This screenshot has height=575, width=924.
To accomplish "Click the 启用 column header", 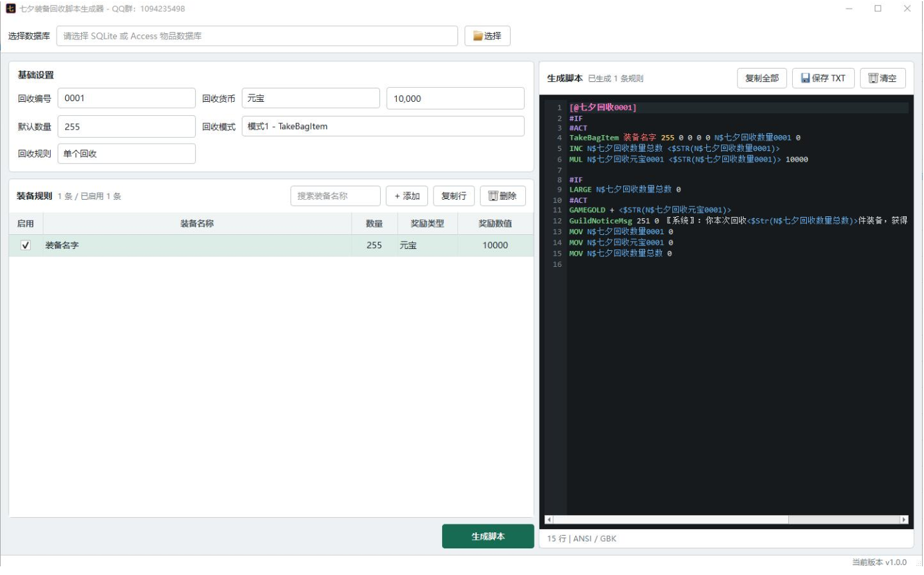I will pyautogui.click(x=25, y=224).
